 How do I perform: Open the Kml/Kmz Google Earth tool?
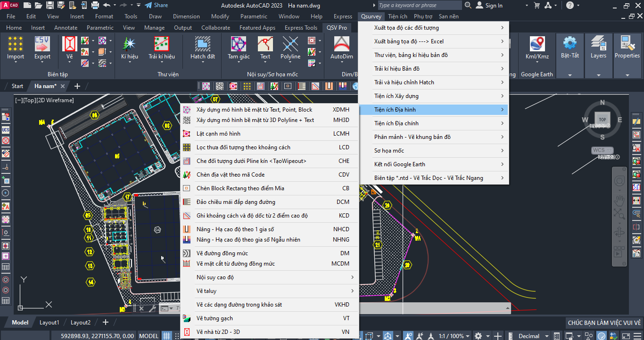click(537, 49)
